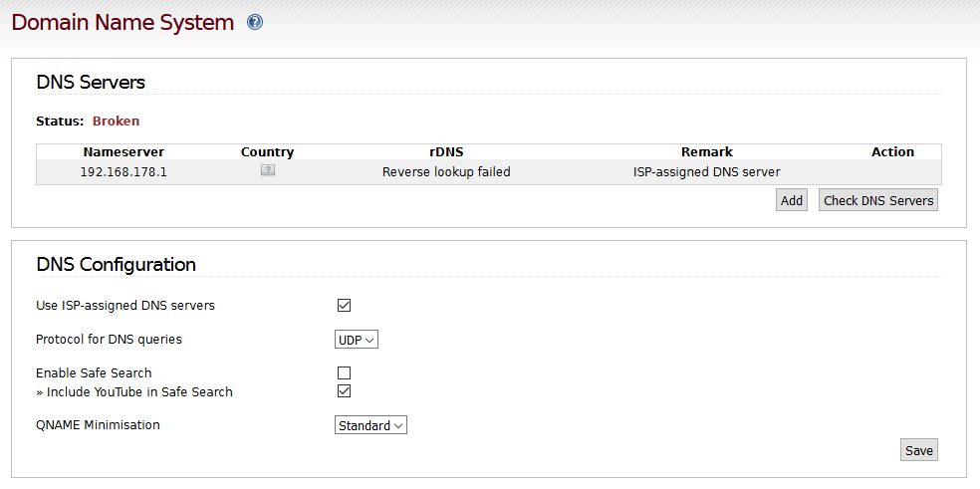Click the Add DNS server button
Screen dimensions: 980x489
[791, 200]
